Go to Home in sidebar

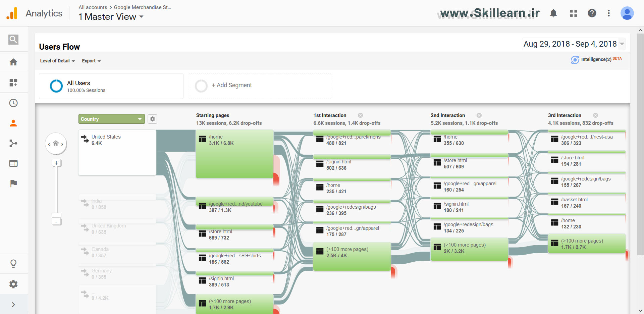pyautogui.click(x=13, y=62)
